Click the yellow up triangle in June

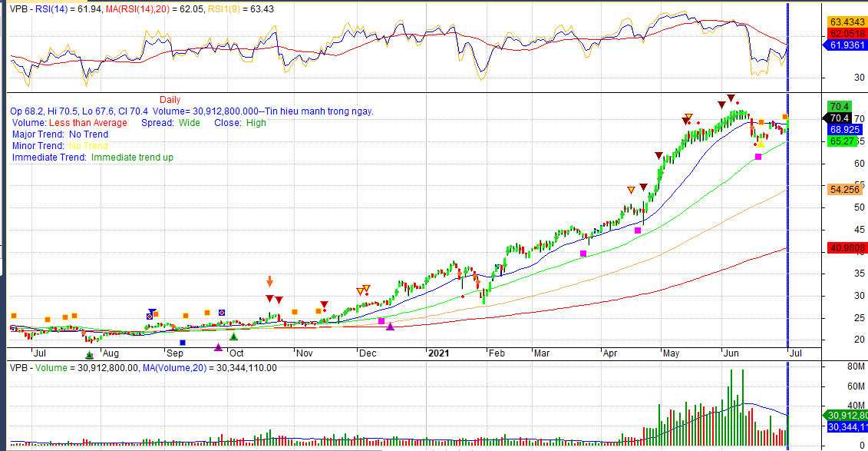(761, 144)
